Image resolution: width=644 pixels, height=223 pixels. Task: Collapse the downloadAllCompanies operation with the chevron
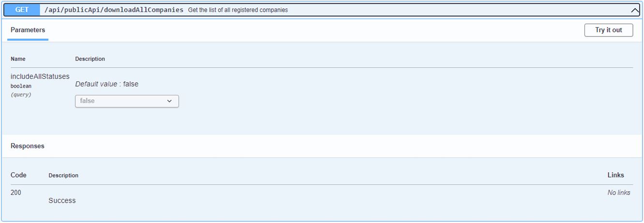point(635,10)
